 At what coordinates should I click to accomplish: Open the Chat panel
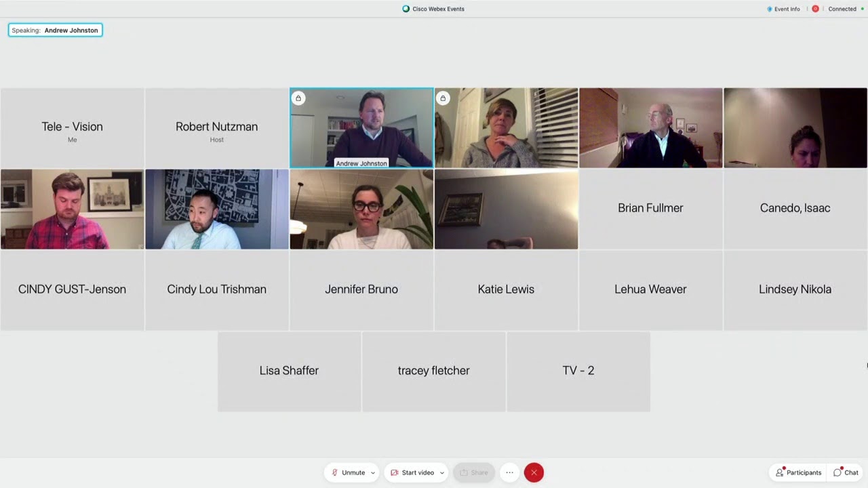click(846, 472)
